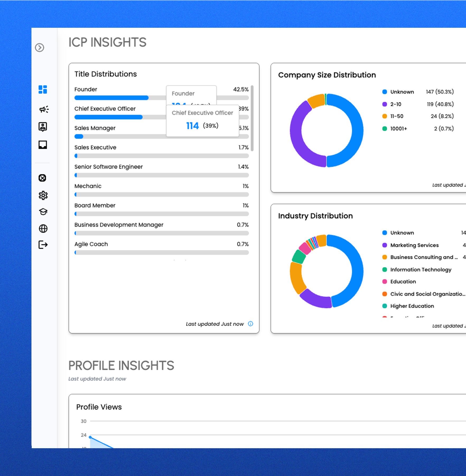This screenshot has width=466, height=476.
Task: Click the Sales Executive progress bar
Action: tap(162, 156)
